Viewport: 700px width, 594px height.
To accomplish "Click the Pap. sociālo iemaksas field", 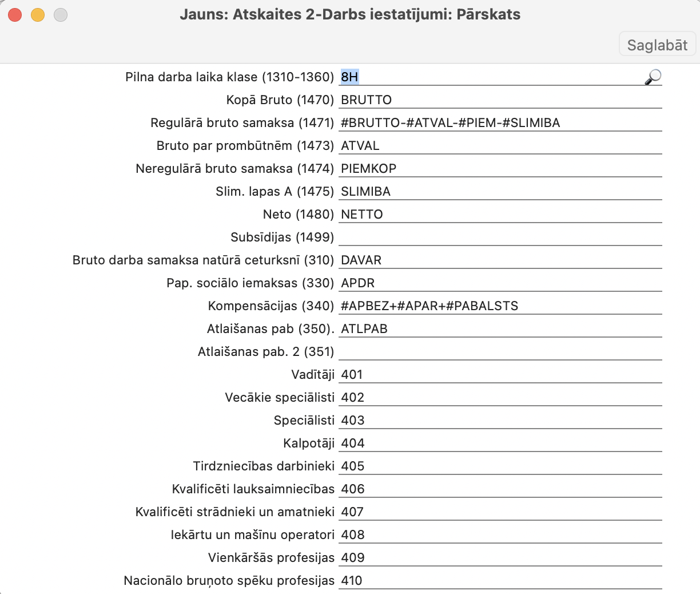I will (500, 283).
